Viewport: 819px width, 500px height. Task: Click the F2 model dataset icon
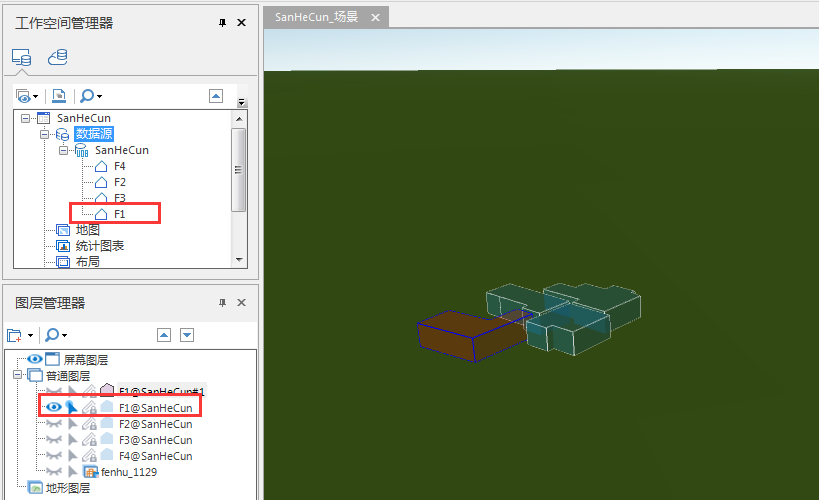point(101,182)
